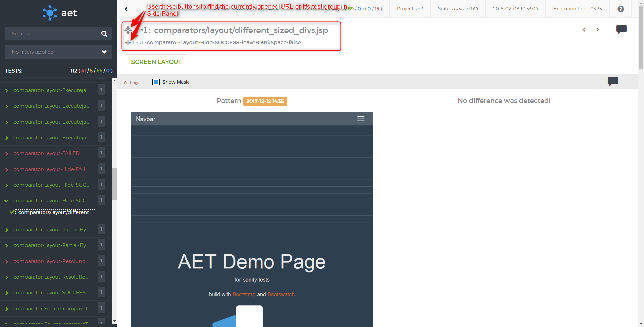Collapse the comparator-Layout-Hide-SUC expanded group
The image size is (644, 327).
tap(7, 201)
